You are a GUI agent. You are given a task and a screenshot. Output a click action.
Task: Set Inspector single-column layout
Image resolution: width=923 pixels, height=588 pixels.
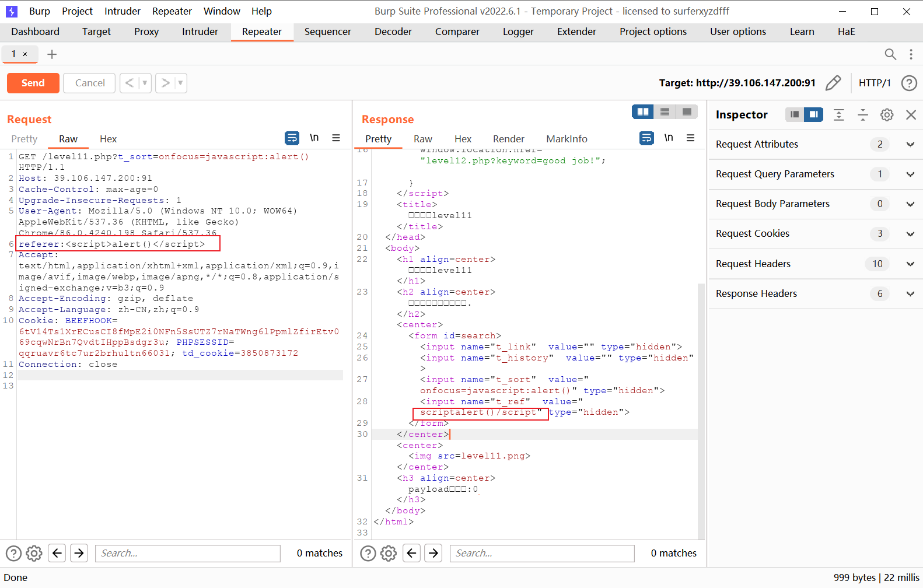(795, 114)
